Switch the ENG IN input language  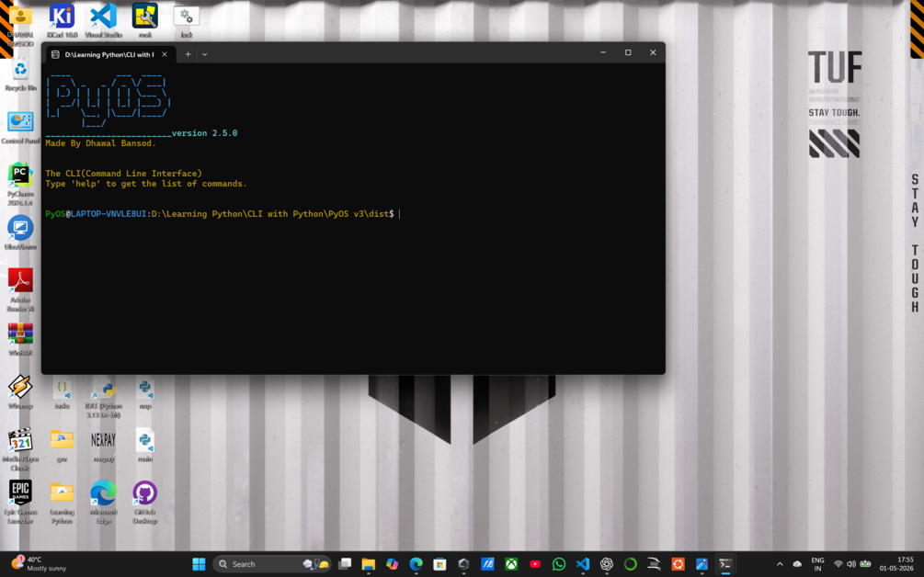point(817,564)
